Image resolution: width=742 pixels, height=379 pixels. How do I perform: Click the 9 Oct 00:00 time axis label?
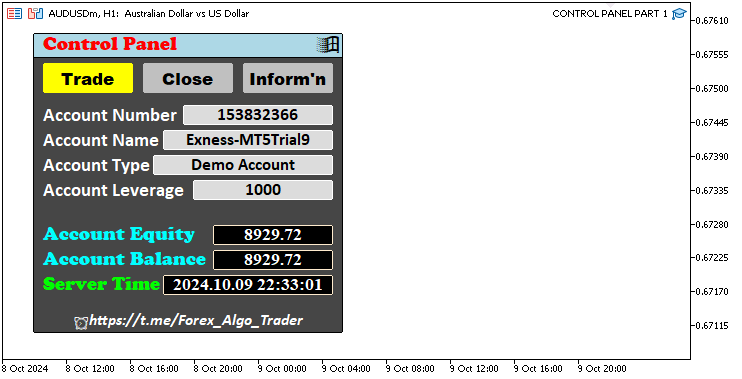[x=282, y=369]
